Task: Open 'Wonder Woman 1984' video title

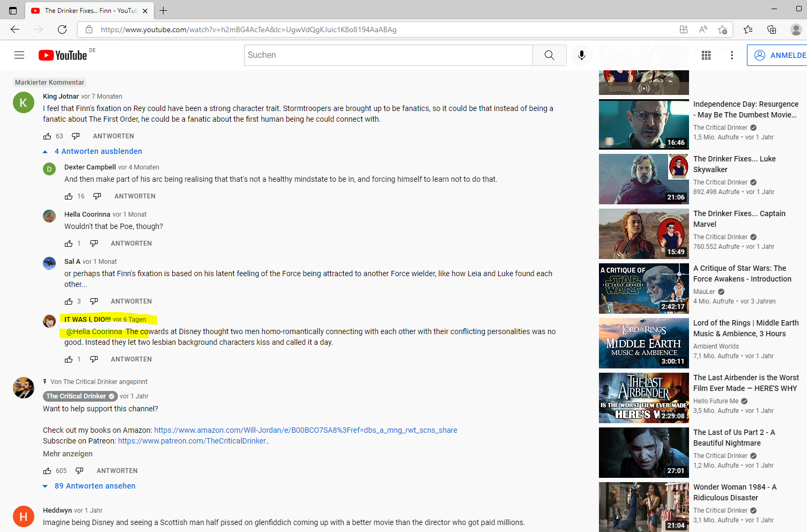Action: (x=735, y=492)
